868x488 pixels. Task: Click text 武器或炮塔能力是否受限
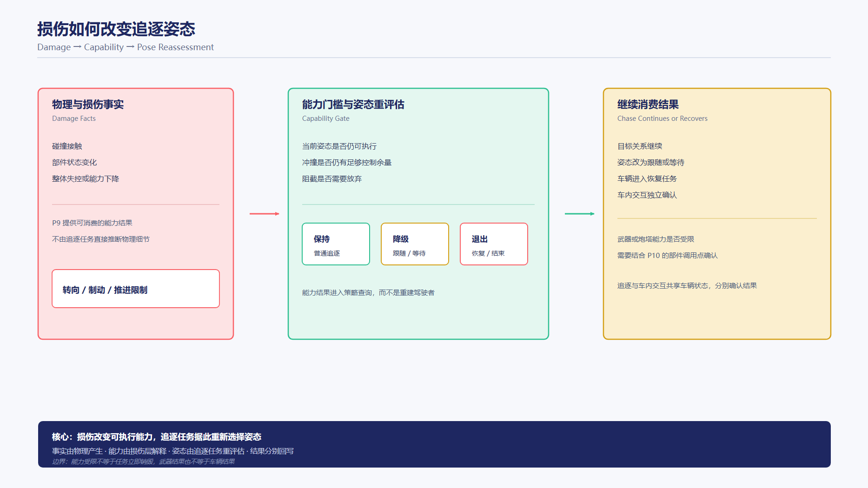point(656,239)
